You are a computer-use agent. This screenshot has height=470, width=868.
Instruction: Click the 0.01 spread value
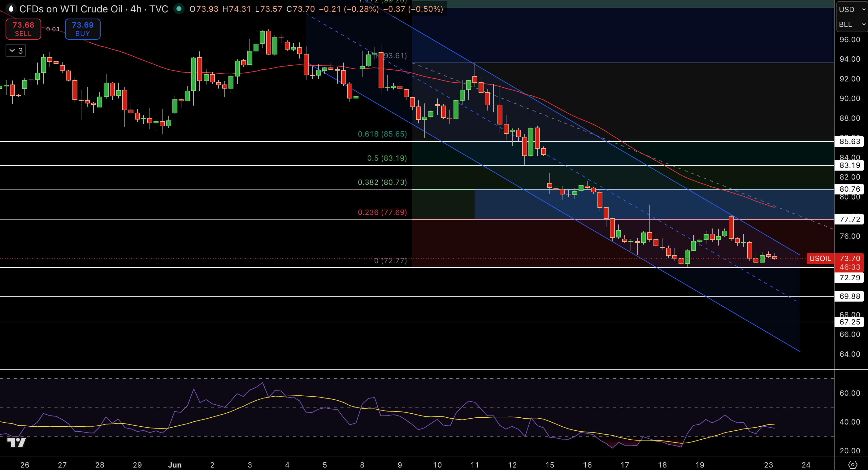[x=53, y=29]
